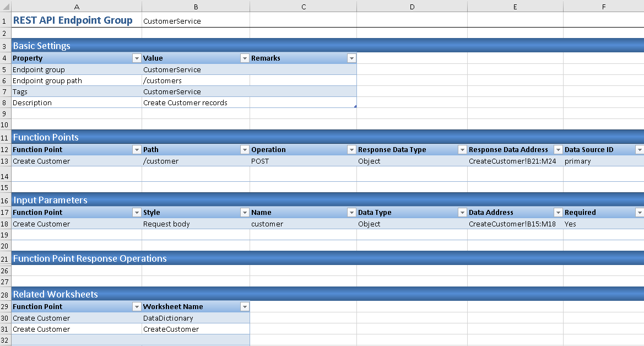Open the Remarks column filter dropdown
644x346 pixels.
[351, 58]
